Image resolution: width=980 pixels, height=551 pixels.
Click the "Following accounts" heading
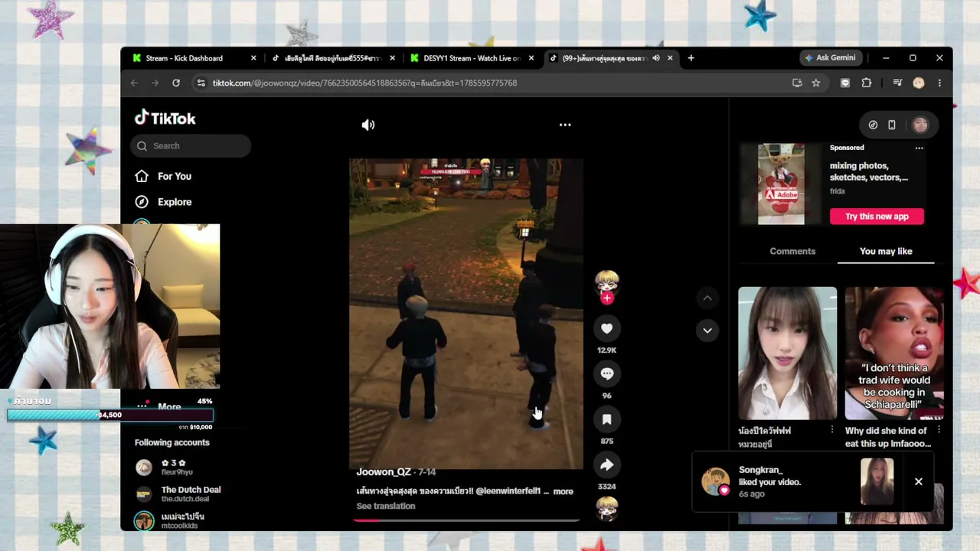pos(172,442)
